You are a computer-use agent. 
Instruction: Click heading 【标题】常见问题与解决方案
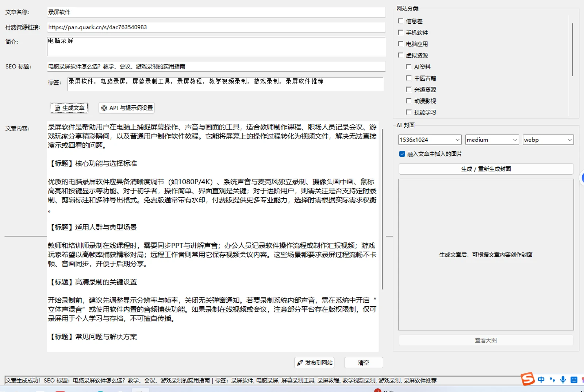(x=93, y=337)
